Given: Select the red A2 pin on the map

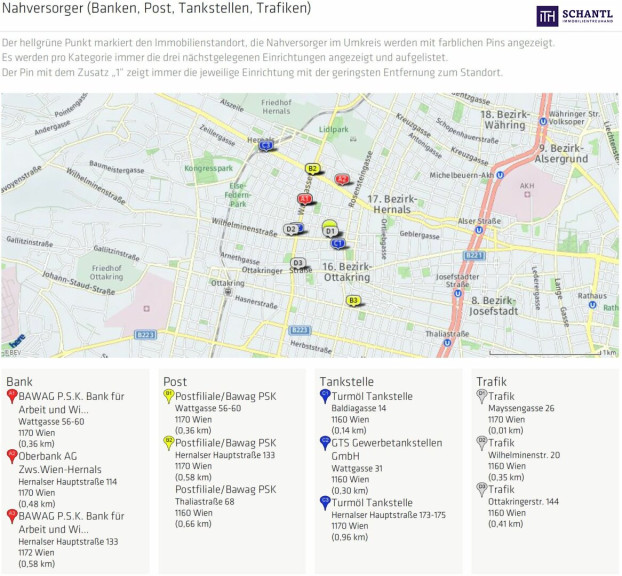Looking at the screenshot, I should 342,180.
